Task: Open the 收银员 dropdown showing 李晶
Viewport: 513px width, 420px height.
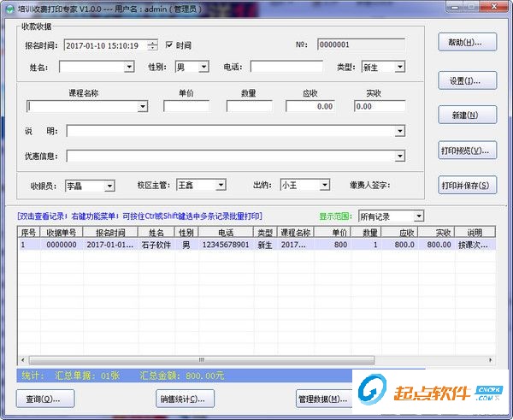Action: pos(109,185)
